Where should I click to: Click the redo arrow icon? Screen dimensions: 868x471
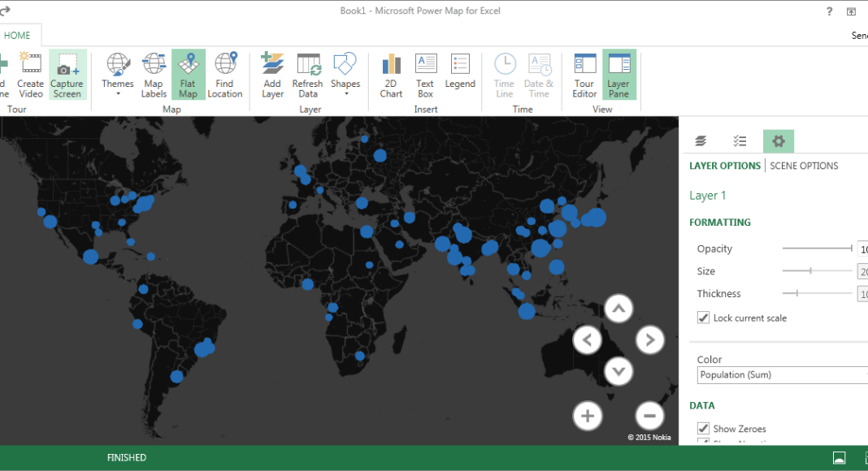pos(5,11)
